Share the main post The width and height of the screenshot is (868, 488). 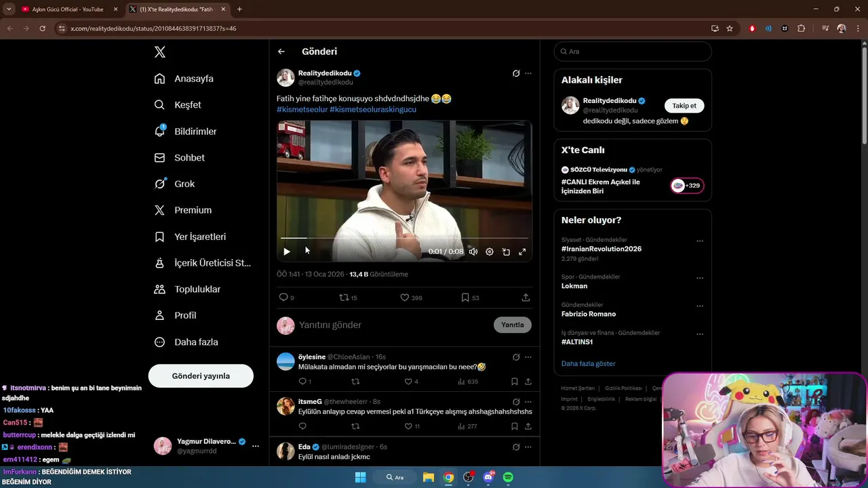[x=526, y=298]
